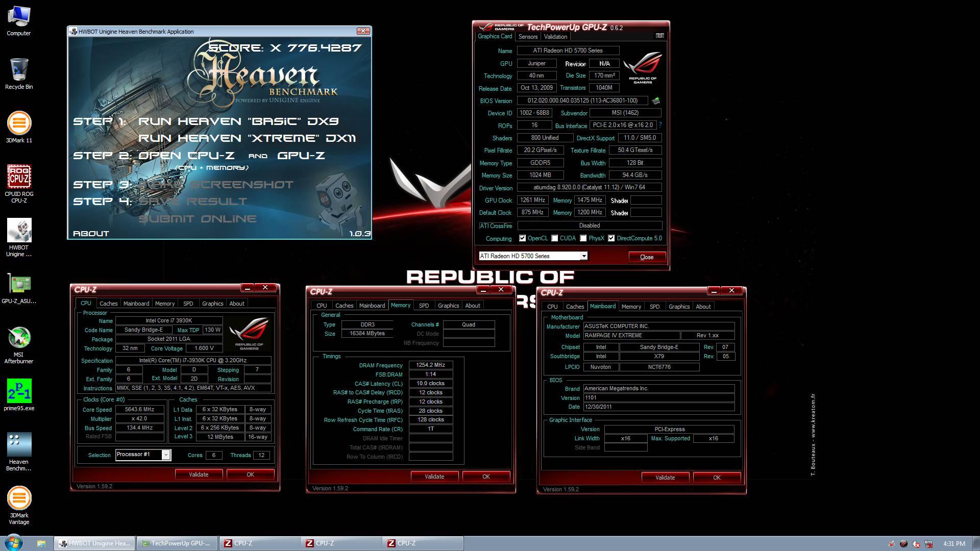Open prime95.exe desktop icon
Image resolution: width=980 pixels, height=551 pixels.
(x=19, y=395)
